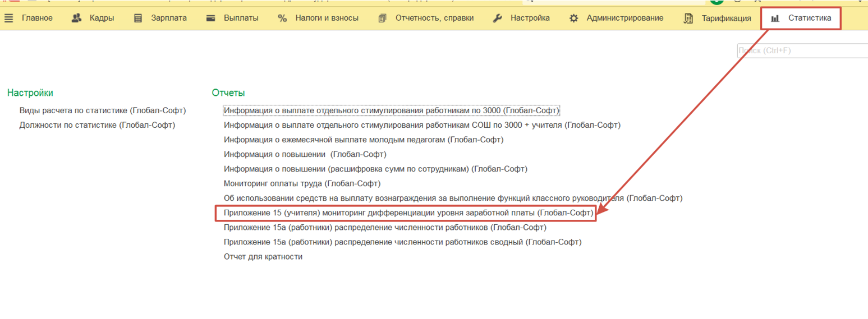The height and width of the screenshot is (319, 868).
Task: Open Отчет для кратности report
Action: point(263,257)
